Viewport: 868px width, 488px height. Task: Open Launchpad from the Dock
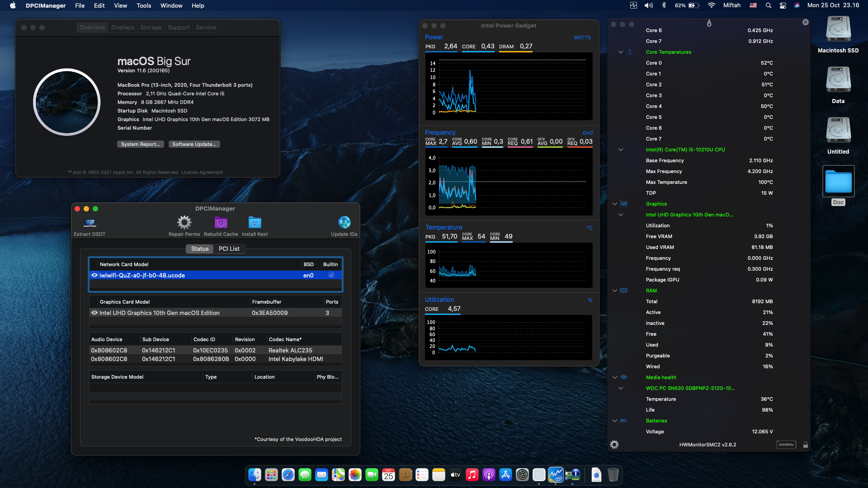pyautogui.click(x=271, y=475)
